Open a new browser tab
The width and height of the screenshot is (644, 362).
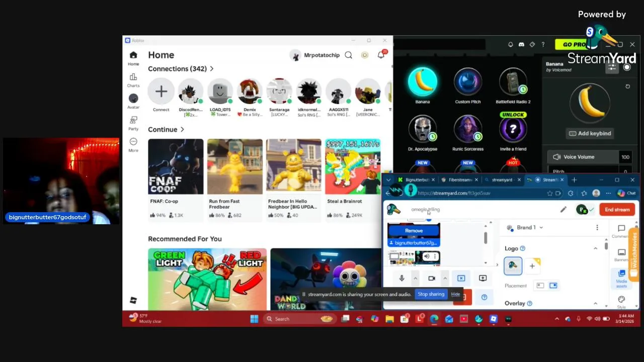[574, 180]
